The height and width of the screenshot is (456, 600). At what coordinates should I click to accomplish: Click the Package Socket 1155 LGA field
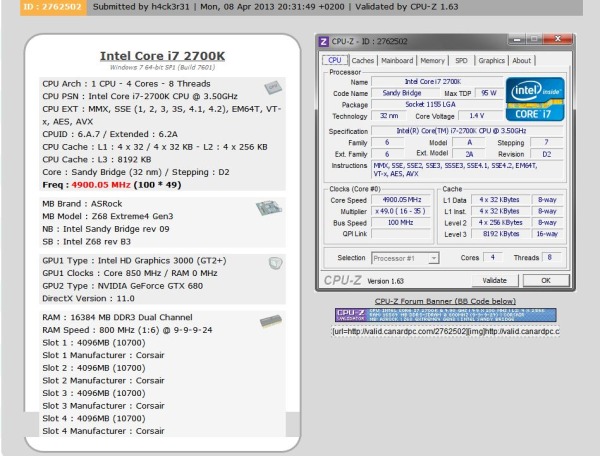tap(437, 104)
